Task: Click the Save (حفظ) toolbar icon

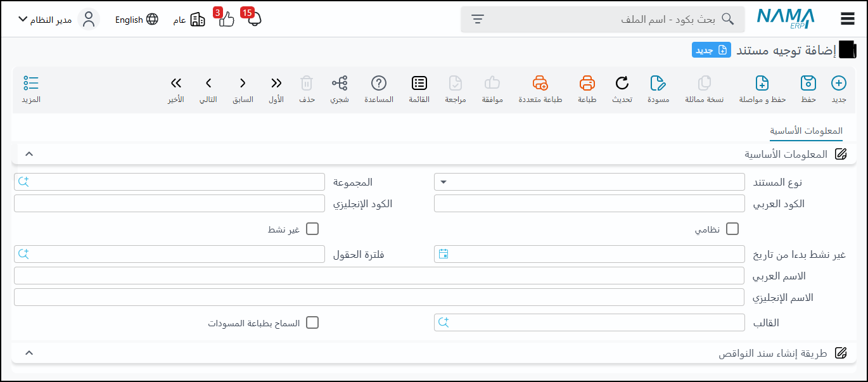Action: pos(808,83)
